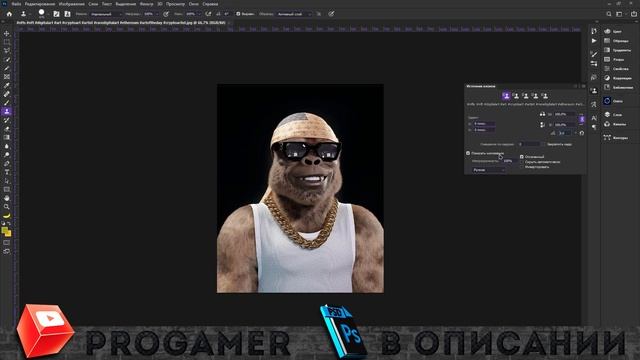Open the workspace switcher dropdown

click(x=620, y=14)
